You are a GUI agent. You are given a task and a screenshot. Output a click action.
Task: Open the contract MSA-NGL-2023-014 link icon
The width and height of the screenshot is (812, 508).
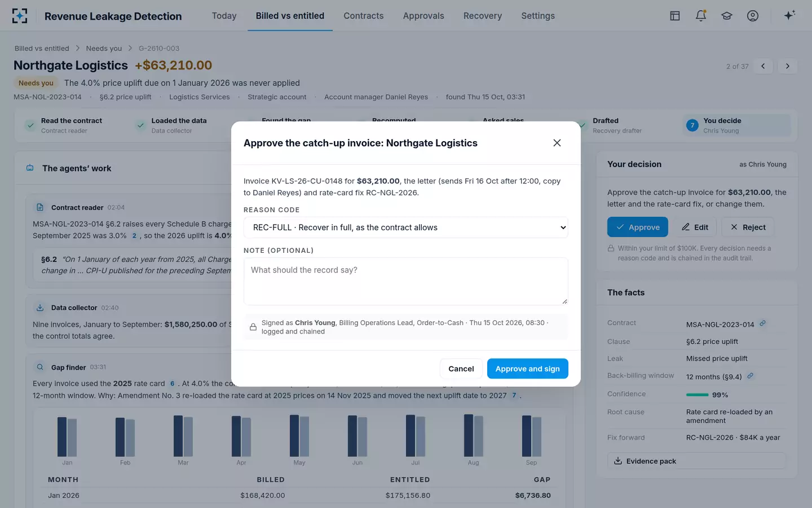762,323
